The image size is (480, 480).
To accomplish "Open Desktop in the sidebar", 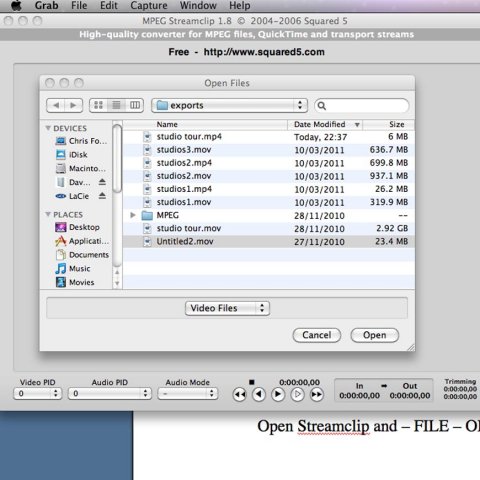I will (x=77, y=227).
